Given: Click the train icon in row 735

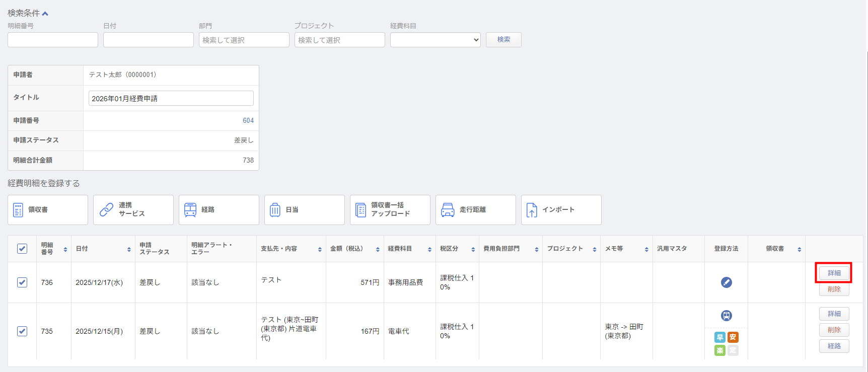Looking at the screenshot, I should [726, 316].
